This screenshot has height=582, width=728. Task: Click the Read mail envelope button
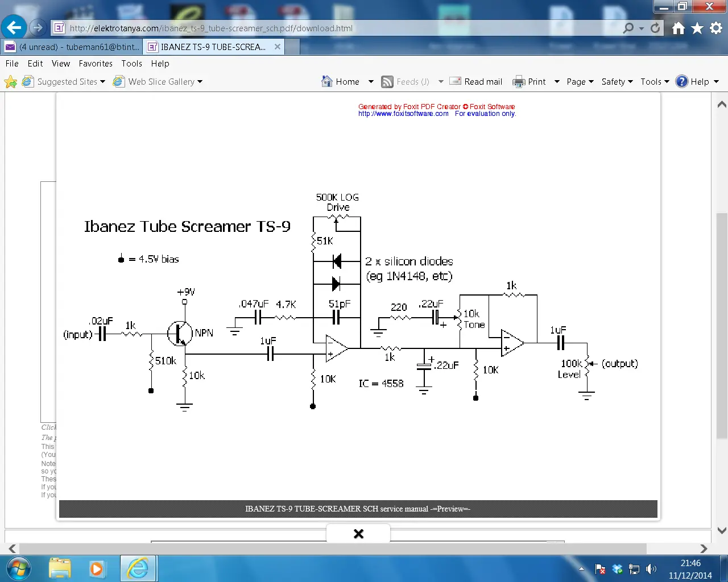click(476, 81)
